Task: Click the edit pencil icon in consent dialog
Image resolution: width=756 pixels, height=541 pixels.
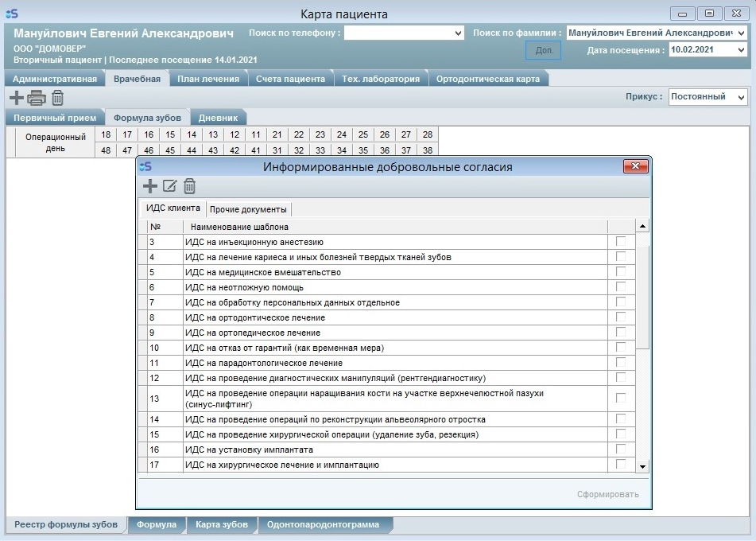Action: point(169,186)
